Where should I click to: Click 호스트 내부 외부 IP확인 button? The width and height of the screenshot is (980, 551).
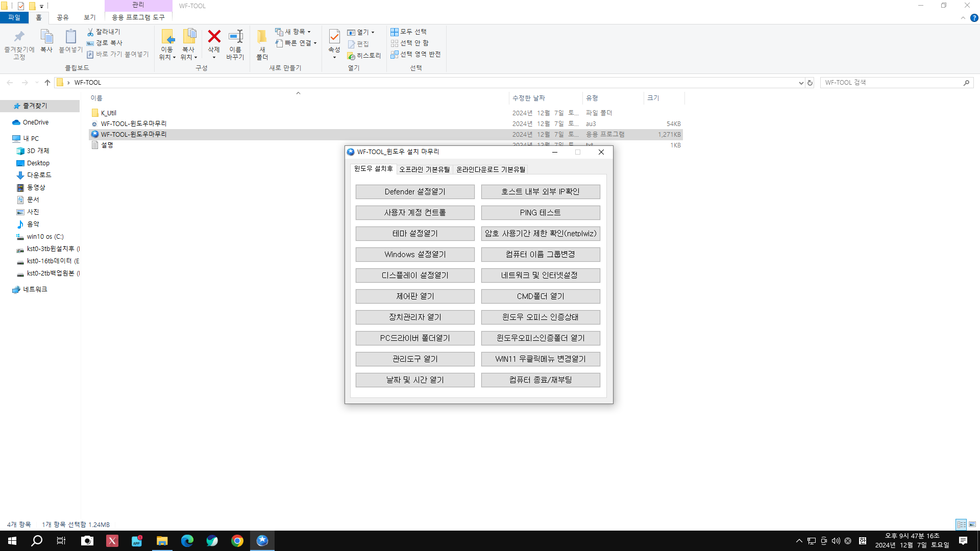tap(541, 192)
